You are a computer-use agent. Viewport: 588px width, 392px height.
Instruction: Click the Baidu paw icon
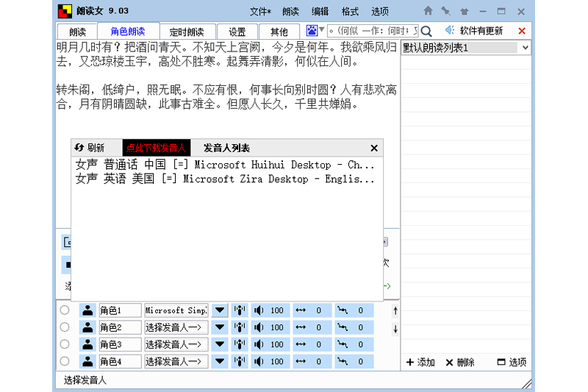[x=312, y=30]
